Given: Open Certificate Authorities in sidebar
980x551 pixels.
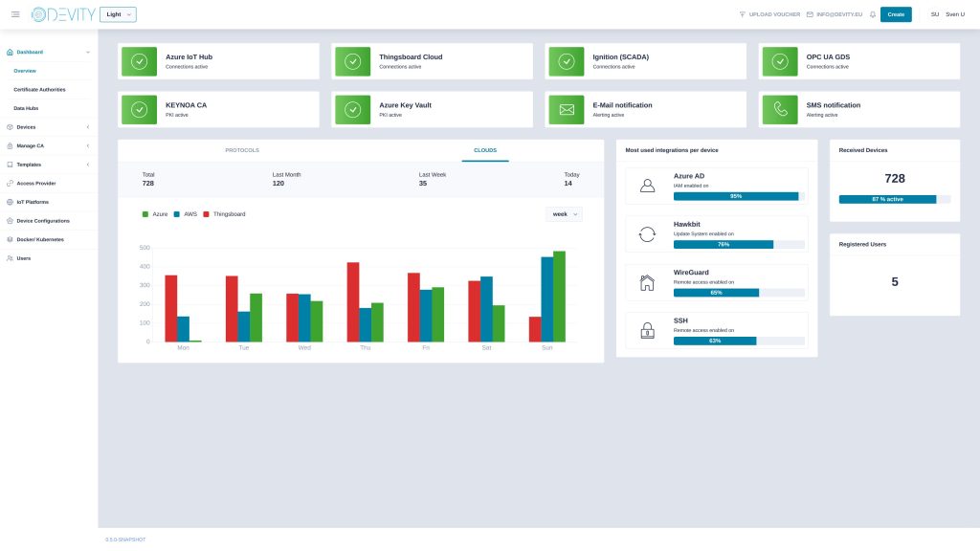Looking at the screenshot, I should coord(39,89).
